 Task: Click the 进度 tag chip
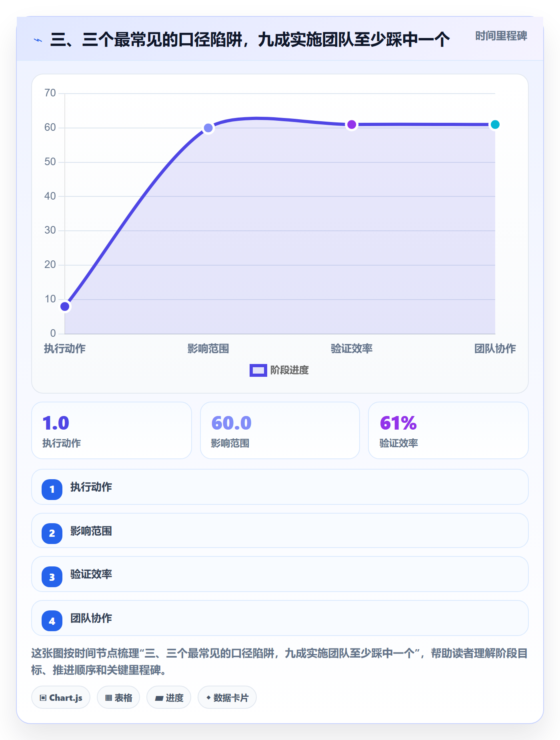click(x=169, y=698)
